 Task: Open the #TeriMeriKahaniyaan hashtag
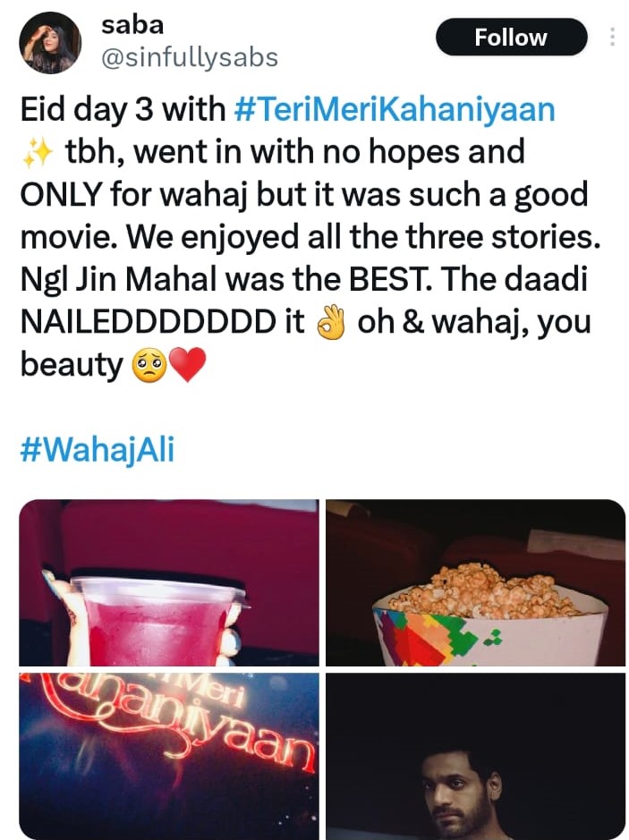tap(395, 109)
